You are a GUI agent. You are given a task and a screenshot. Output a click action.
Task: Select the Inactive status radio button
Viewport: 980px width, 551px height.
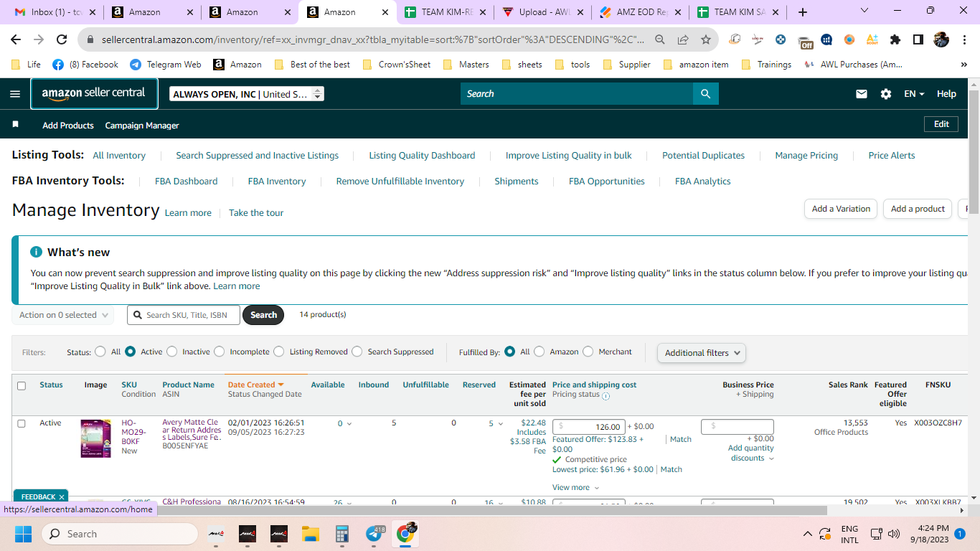[x=171, y=352]
